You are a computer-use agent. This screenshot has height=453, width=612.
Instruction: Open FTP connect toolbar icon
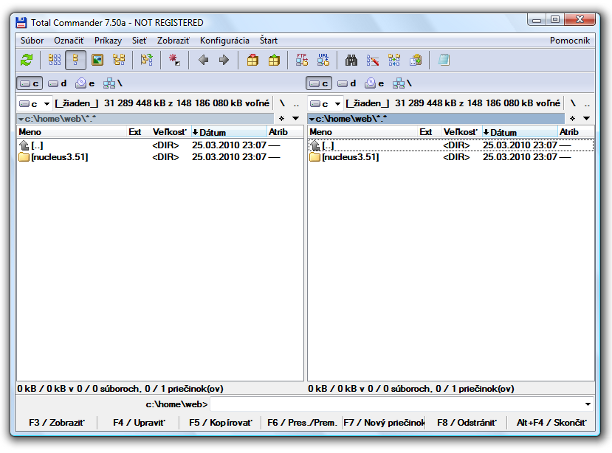point(302,60)
